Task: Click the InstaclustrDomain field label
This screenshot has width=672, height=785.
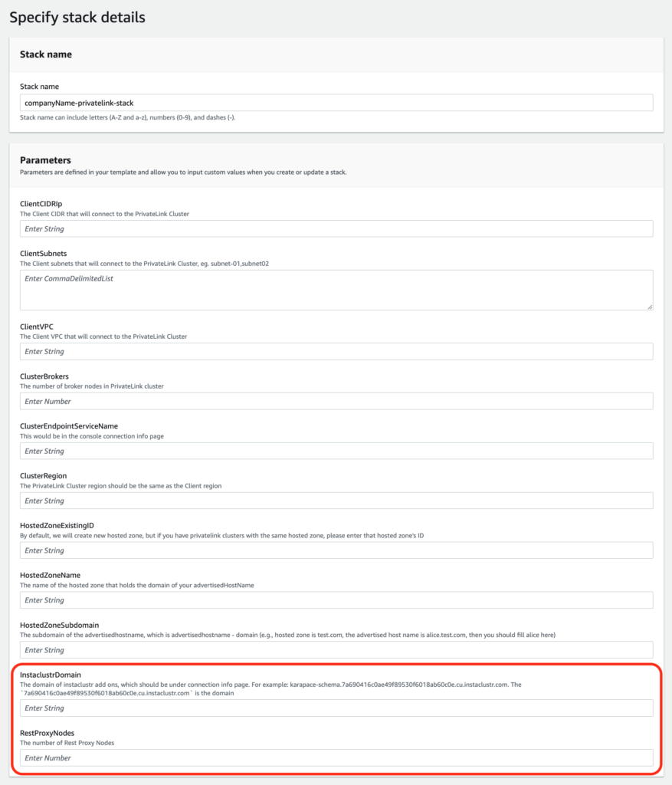Action: click(51, 675)
